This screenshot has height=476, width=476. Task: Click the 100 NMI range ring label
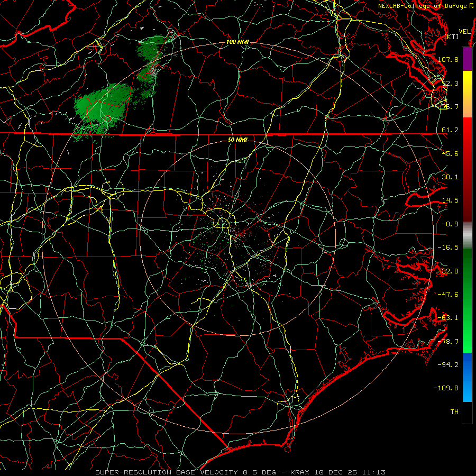click(x=237, y=42)
